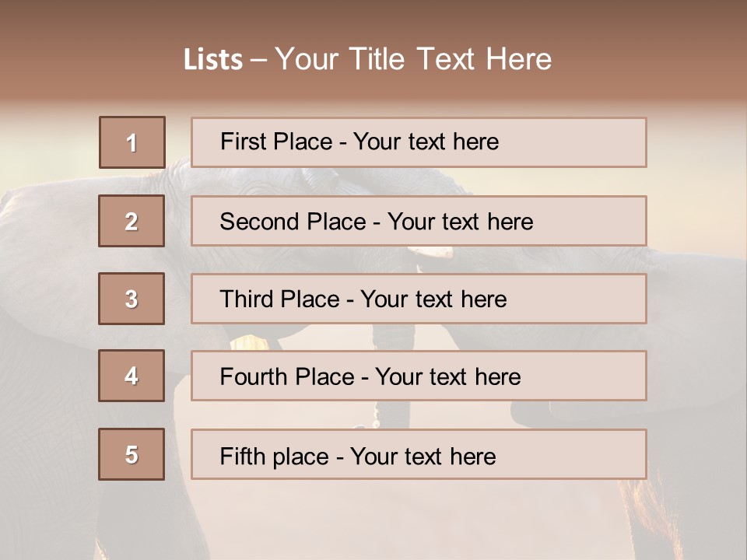Select the number 4 square
This screenshot has width=747, height=560.
[132, 376]
